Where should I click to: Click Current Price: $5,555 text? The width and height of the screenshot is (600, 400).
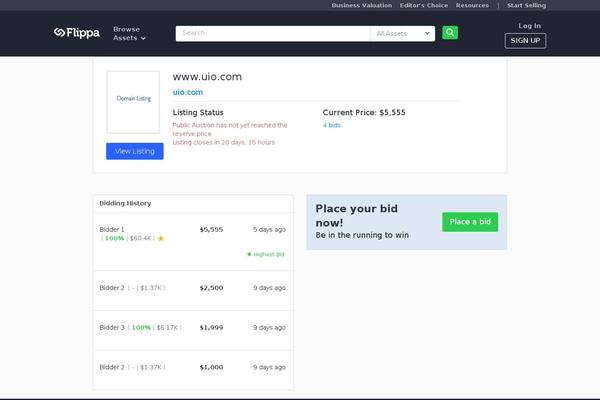tap(364, 113)
